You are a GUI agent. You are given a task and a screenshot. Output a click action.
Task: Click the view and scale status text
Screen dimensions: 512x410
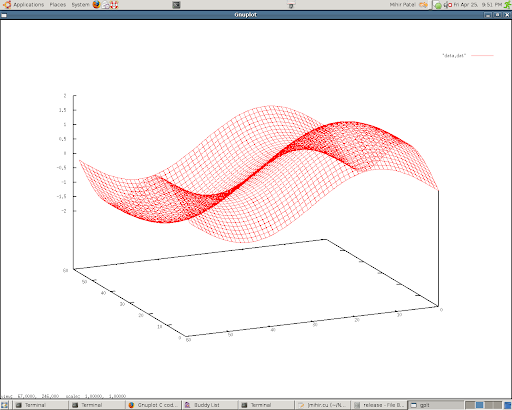point(63,396)
